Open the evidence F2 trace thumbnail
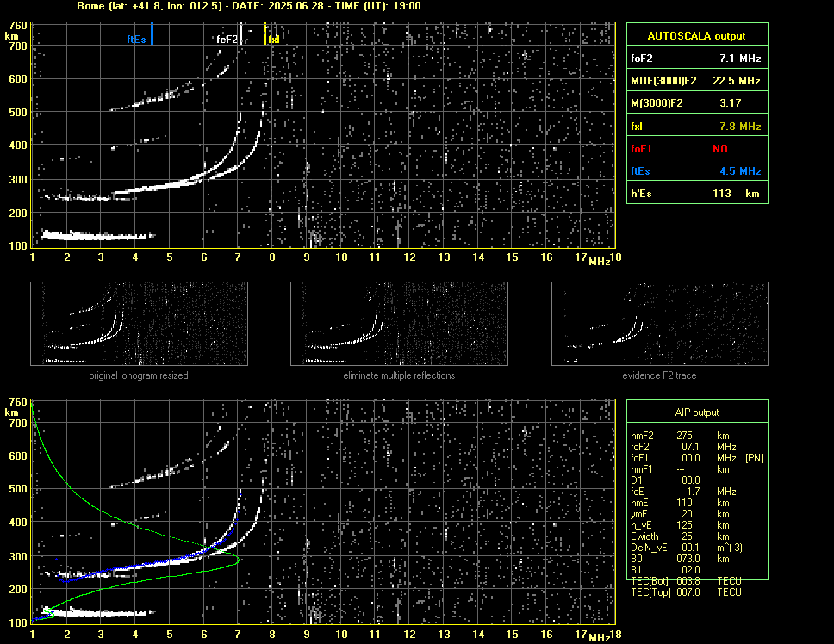Screen dimensions: 834x644 click(x=660, y=324)
